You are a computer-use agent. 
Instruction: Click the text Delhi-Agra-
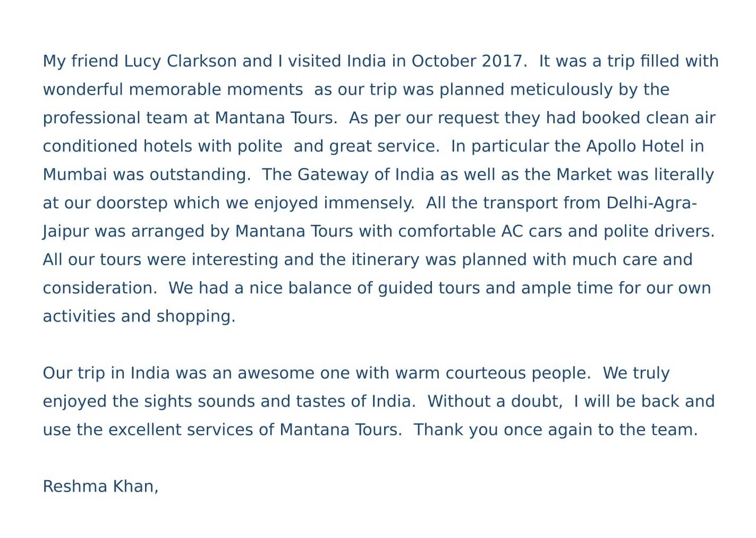click(x=651, y=203)
